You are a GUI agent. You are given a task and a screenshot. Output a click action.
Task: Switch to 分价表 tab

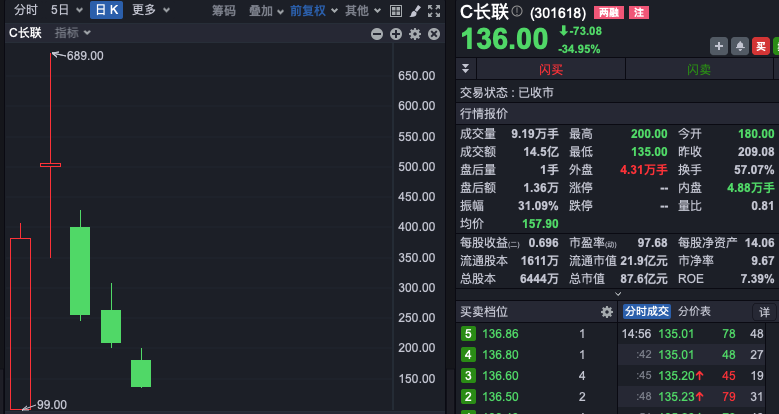[x=695, y=312]
